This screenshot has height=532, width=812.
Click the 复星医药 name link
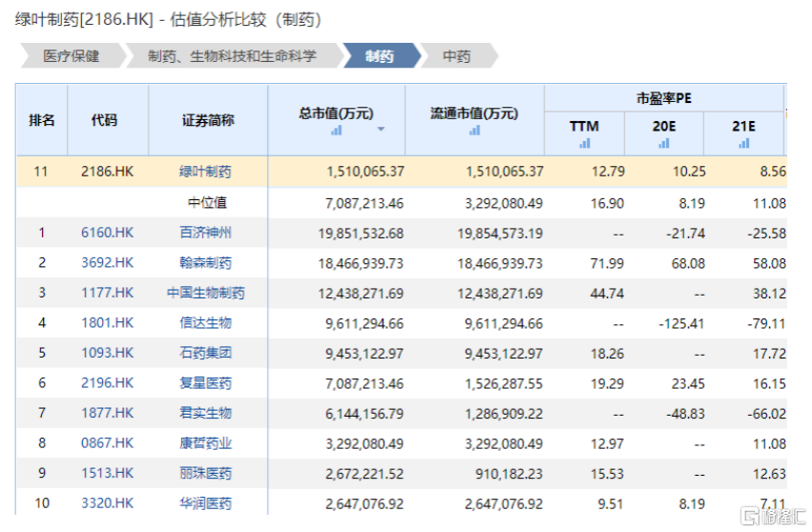(x=205, y=383)
